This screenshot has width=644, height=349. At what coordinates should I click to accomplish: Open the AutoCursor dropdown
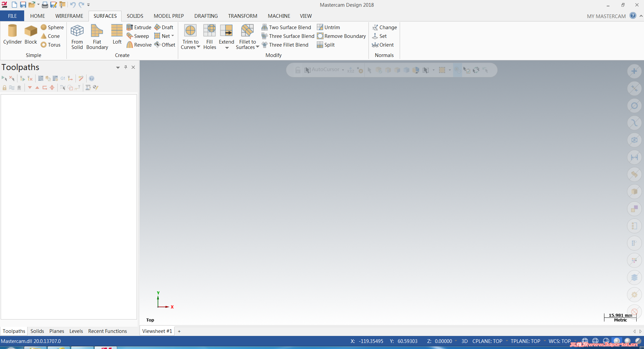click(343, 70)
